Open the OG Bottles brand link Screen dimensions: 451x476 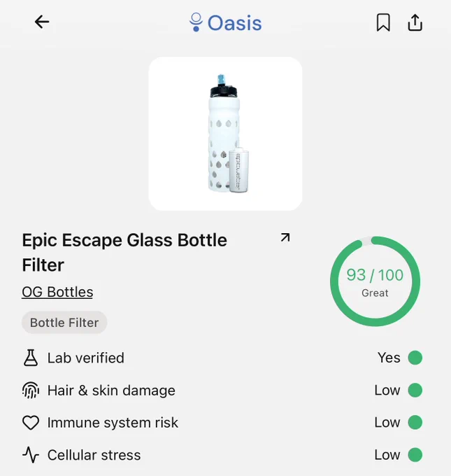(x=57, y=292)
